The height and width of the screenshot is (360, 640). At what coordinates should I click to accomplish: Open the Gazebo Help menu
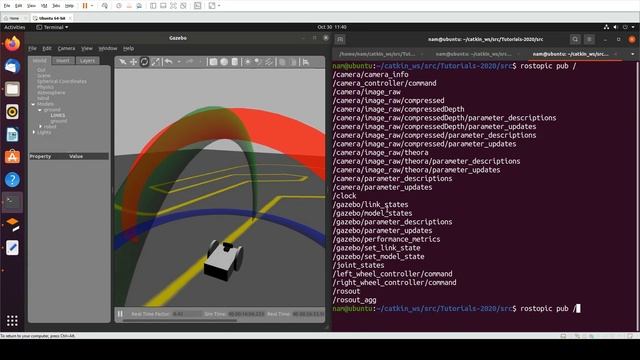[x=129, y=48]
